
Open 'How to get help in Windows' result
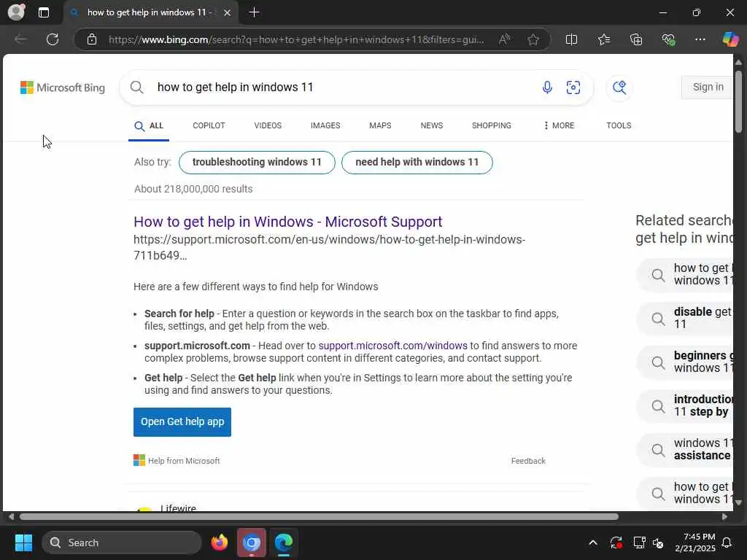coord(287,222)
